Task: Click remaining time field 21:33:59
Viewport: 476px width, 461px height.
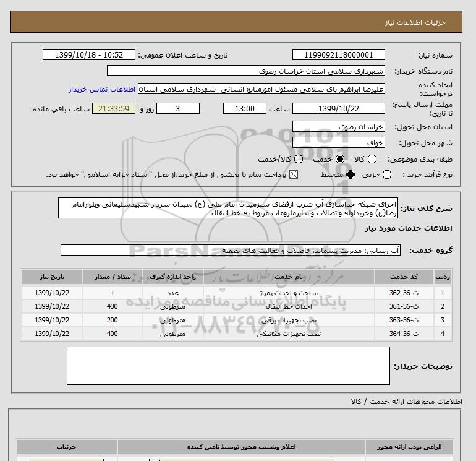Action: [x=114, y=108]
